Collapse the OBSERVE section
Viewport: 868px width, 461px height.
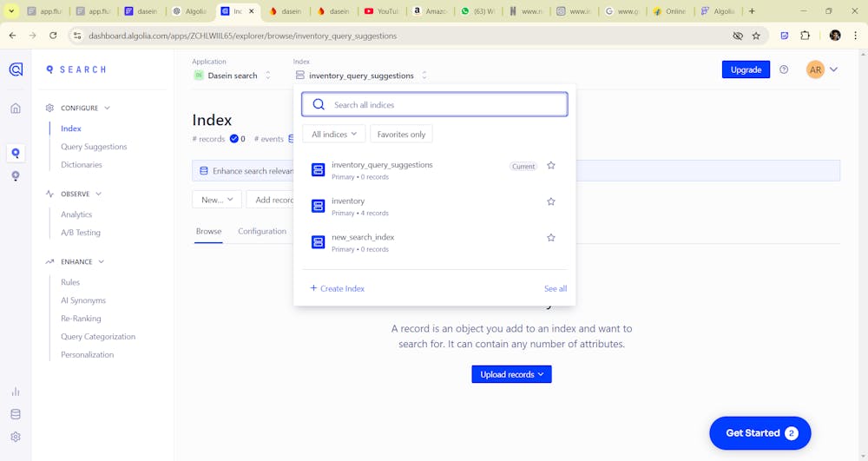tap(99, 194)
